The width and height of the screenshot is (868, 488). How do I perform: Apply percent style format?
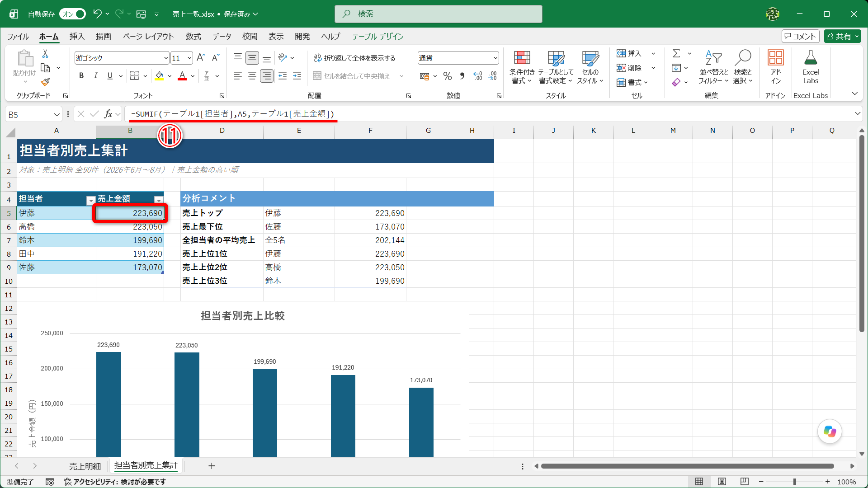click(x=448, y=76)
